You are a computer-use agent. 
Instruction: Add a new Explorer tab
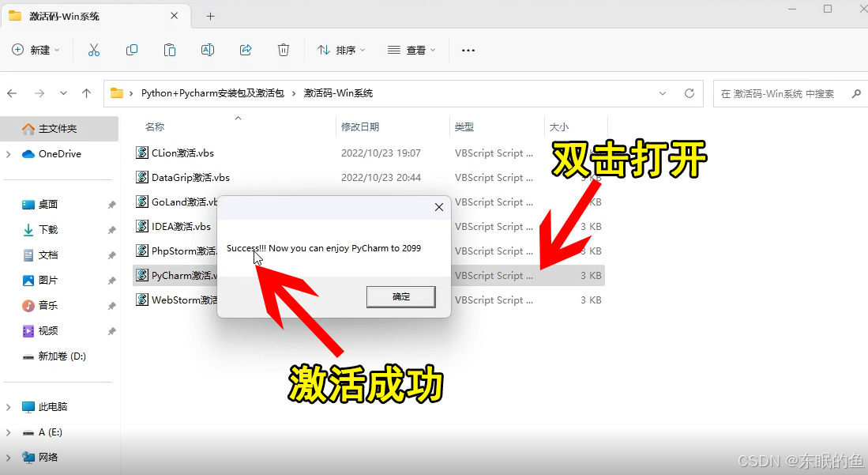[x=210, y=17]
